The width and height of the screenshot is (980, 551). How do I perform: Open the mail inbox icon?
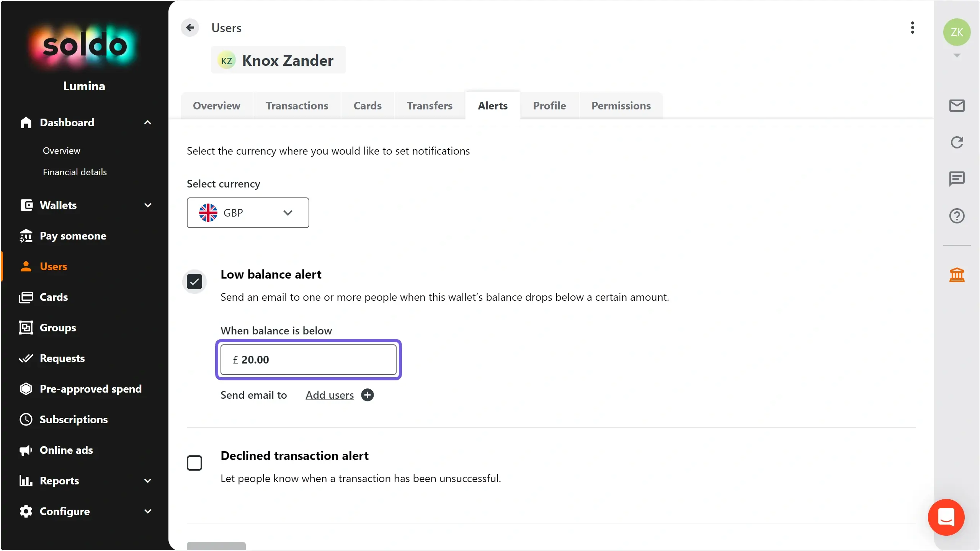957,106
